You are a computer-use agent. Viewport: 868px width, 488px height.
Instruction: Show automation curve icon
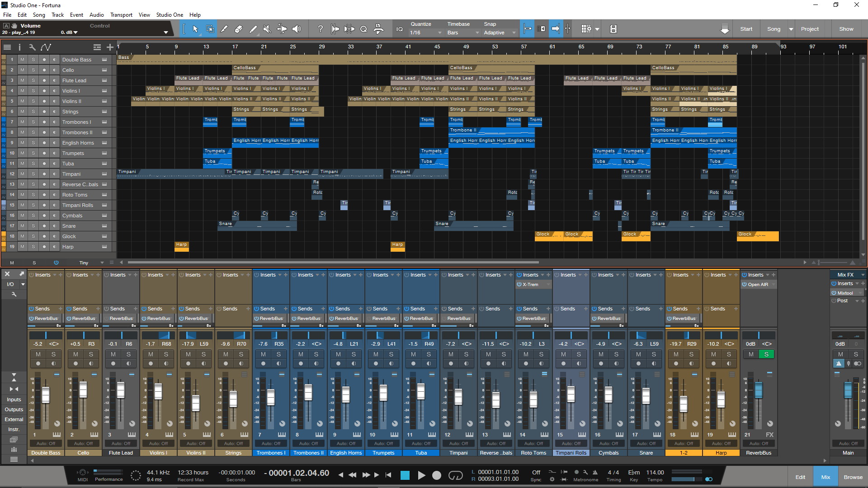pos(46,47)
